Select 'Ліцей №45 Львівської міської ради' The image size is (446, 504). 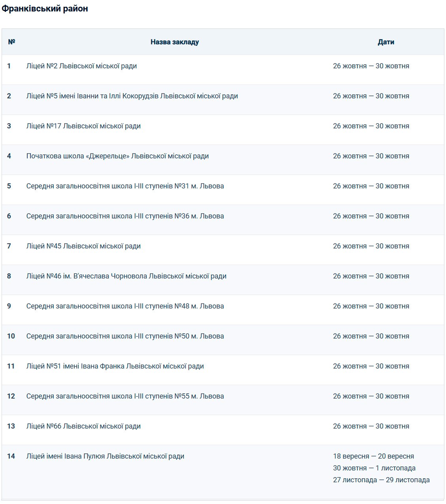click(83, 246)
